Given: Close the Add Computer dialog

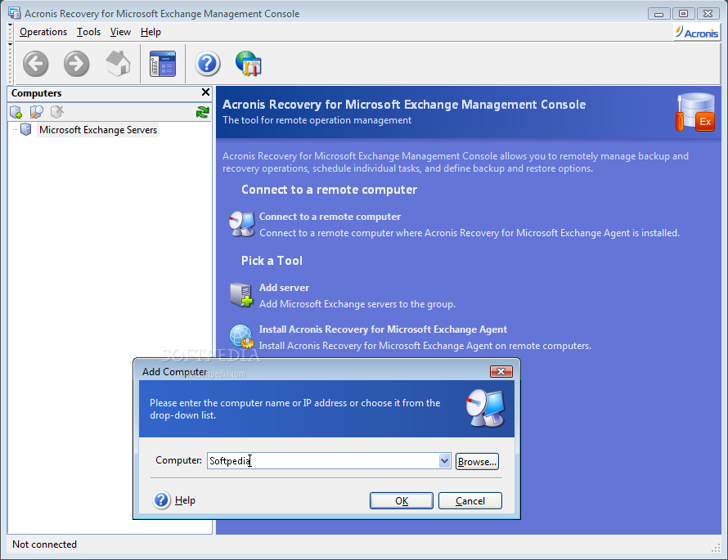Looking at the screenshot, I should pyautogui.click(x=501, y=372).
